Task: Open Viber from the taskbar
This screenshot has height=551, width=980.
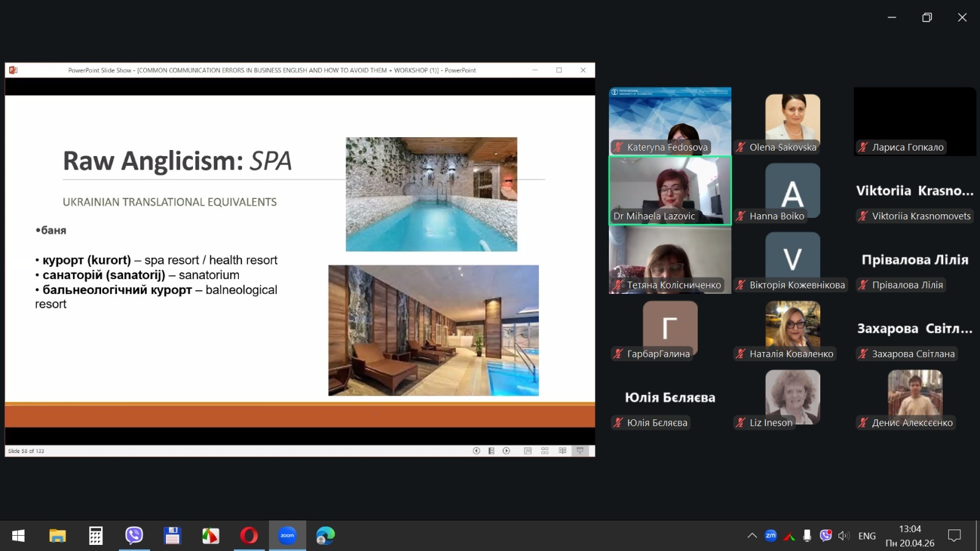Action: [x=134, y=536]
